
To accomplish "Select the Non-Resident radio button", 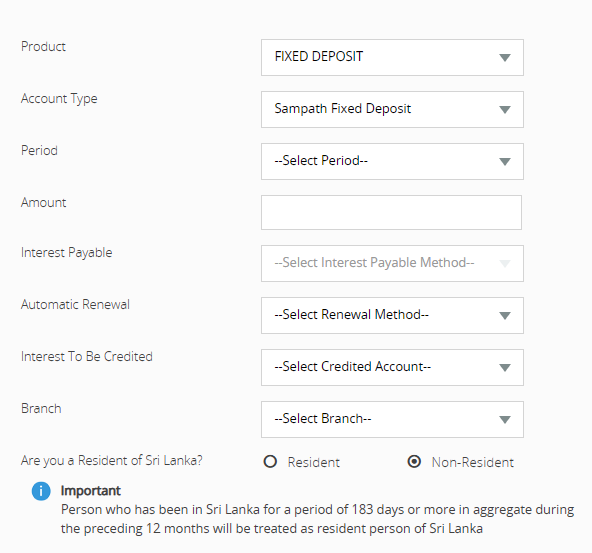I will [414, 461].
